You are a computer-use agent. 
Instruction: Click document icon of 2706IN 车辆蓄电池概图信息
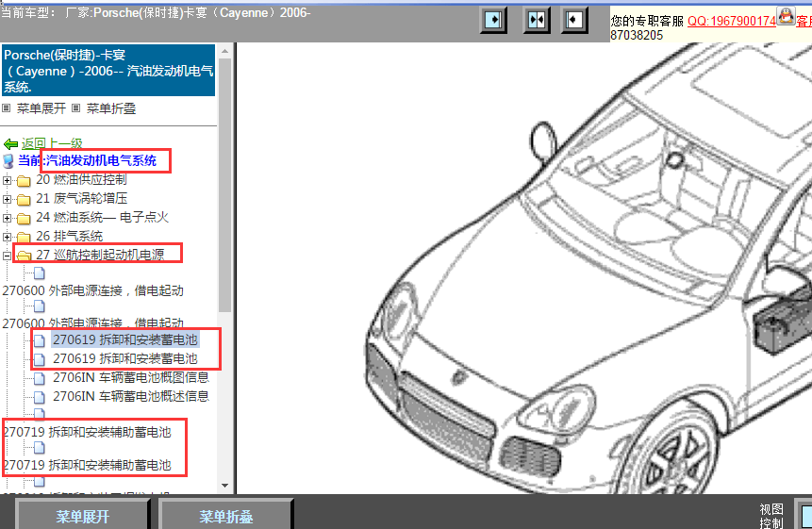pyautogui.click(x=40, y=378)
